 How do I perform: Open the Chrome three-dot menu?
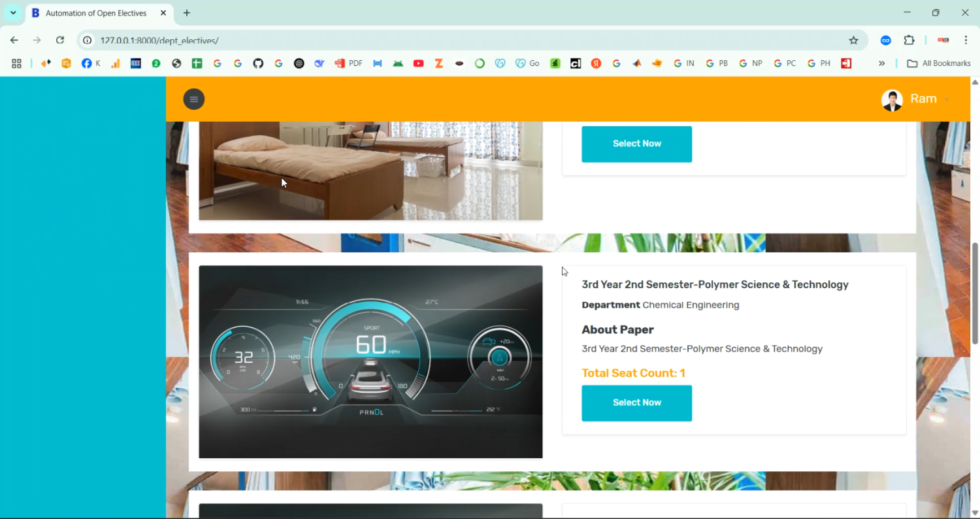tap(966, 41)
